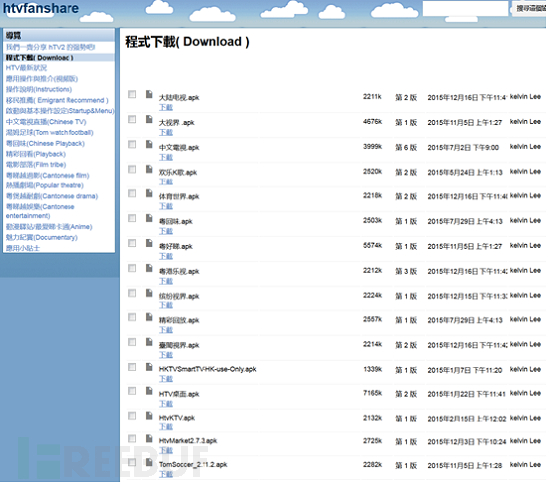Open Documentary sidebar page
Screen dimensions: 550x486
tap(42, 237)
